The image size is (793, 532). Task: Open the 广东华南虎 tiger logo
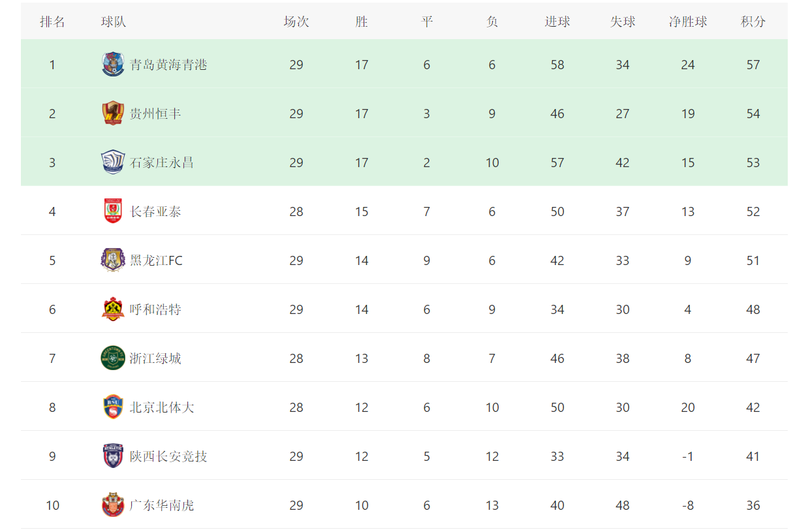click(x=113, y=505)
